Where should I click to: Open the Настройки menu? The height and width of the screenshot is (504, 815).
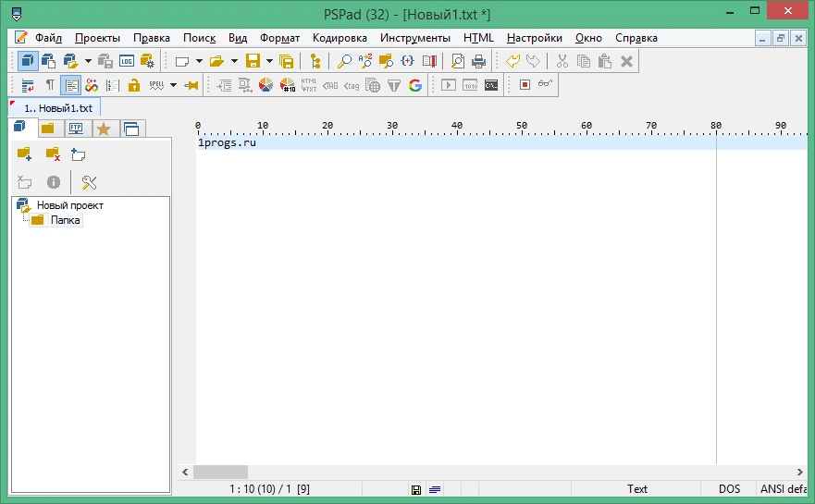pos(535,38)
